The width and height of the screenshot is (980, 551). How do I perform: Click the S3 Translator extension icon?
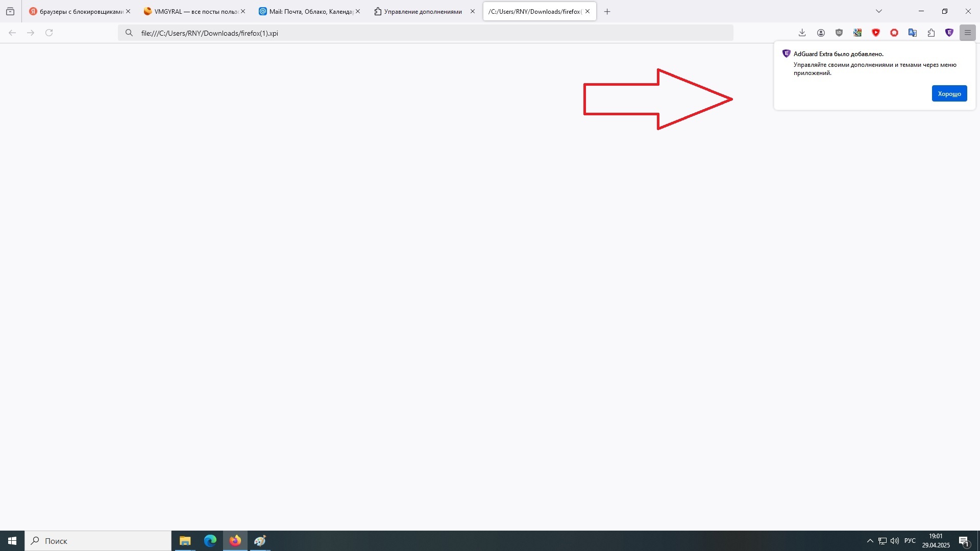[857, 33]
